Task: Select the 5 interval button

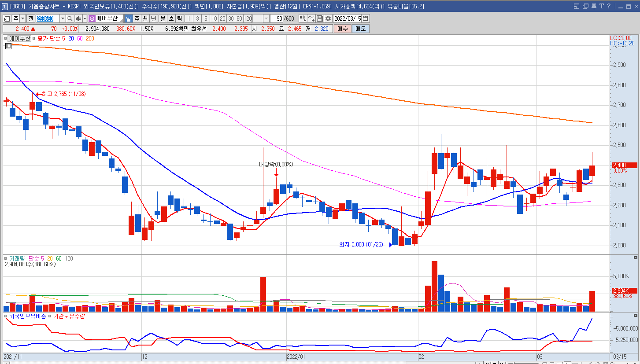Action: pyautogui.click(x=206, y=18)
